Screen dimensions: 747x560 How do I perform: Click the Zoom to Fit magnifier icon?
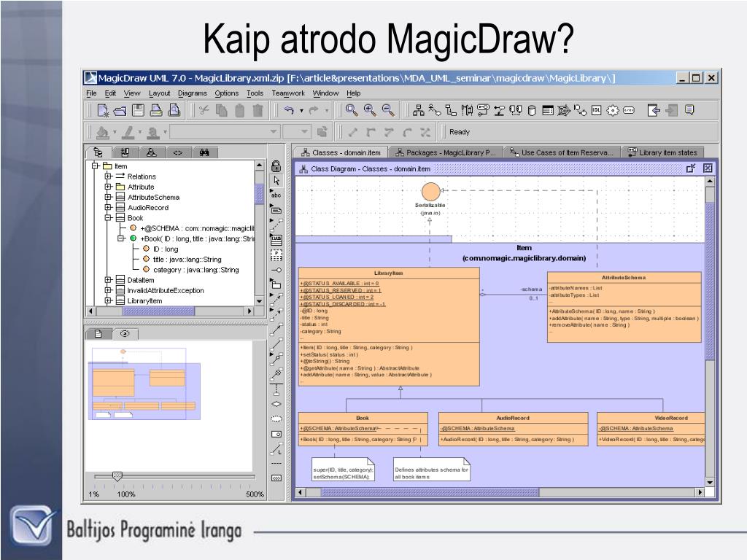pos(352,110)
